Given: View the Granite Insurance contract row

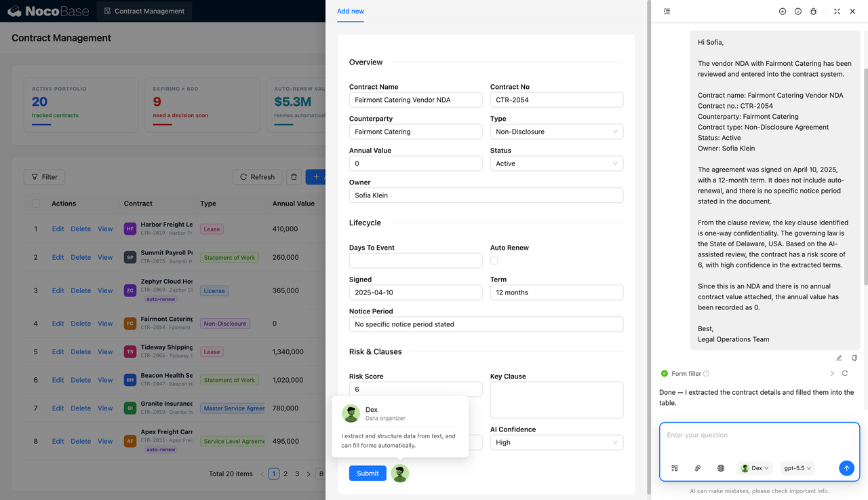Looking at the screenshot, I should click(x=105, y=408).
